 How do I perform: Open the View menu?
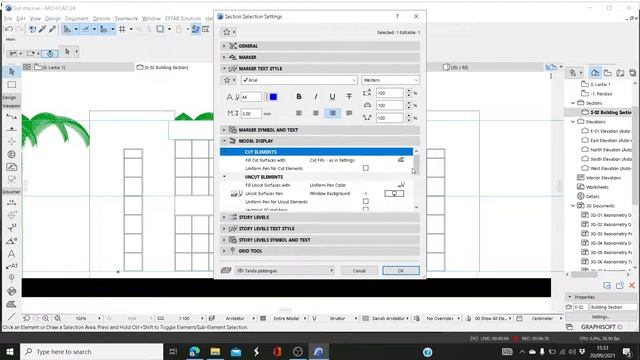click(x=35, y=19)
